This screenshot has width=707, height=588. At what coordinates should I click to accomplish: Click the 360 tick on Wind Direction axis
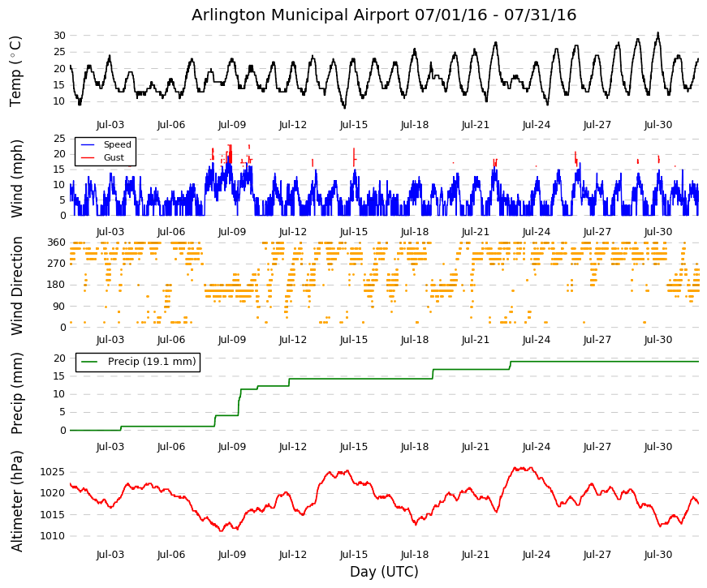tap(56, 242)
